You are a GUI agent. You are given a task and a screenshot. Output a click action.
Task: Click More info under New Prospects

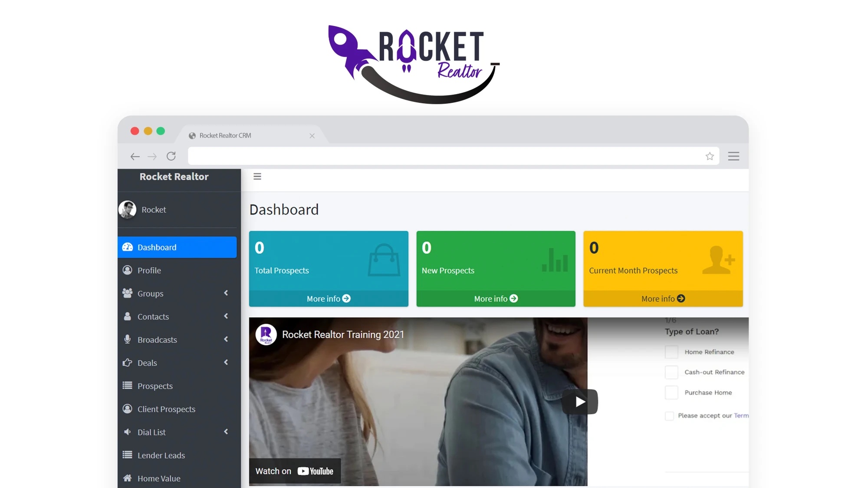tap(496, 298)
